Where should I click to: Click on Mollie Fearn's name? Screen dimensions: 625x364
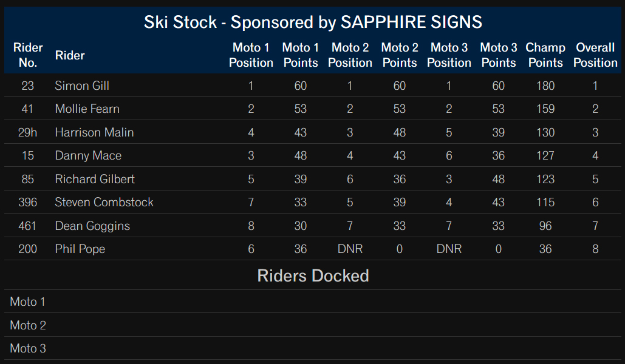tap(87, 109)
